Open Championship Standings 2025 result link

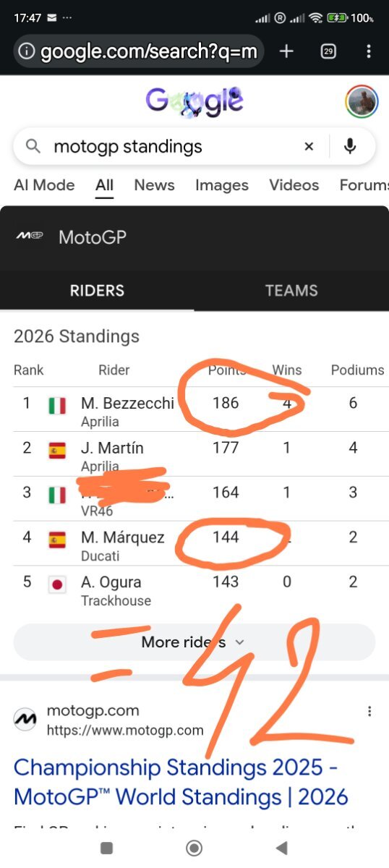pyautogui.click(x=181, y=782)
